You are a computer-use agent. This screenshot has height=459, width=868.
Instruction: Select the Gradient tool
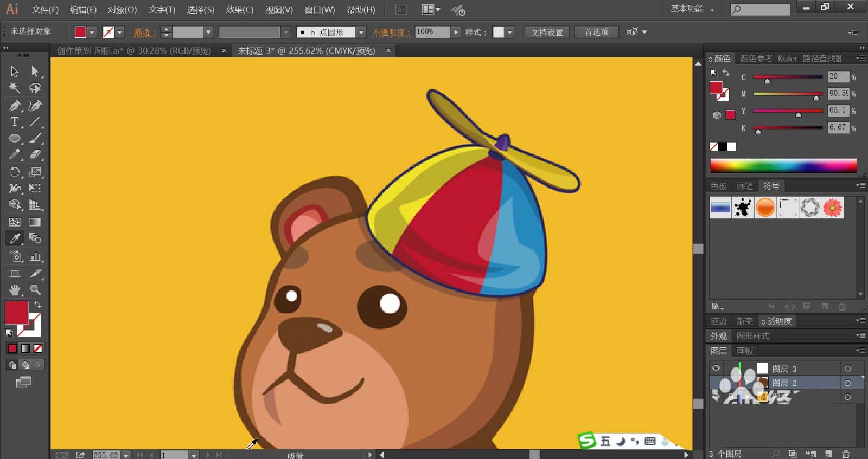coord(35,222)
